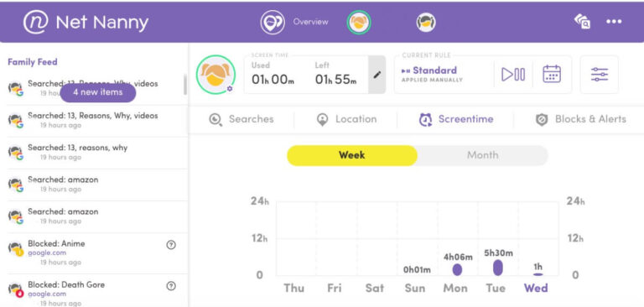
Task: Select the girl child profile avatar in header
Action: point(359,22)
